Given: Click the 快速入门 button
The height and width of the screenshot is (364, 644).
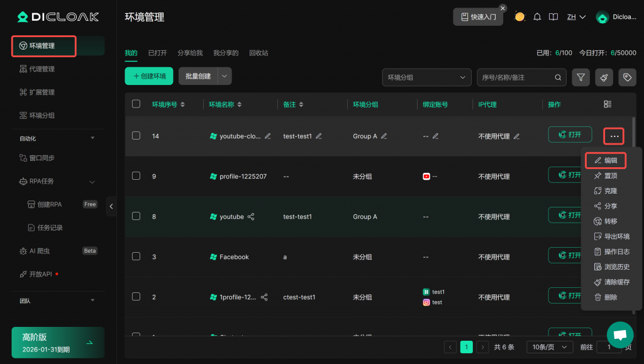Looking at the screenshot, I should coord(478,17).
